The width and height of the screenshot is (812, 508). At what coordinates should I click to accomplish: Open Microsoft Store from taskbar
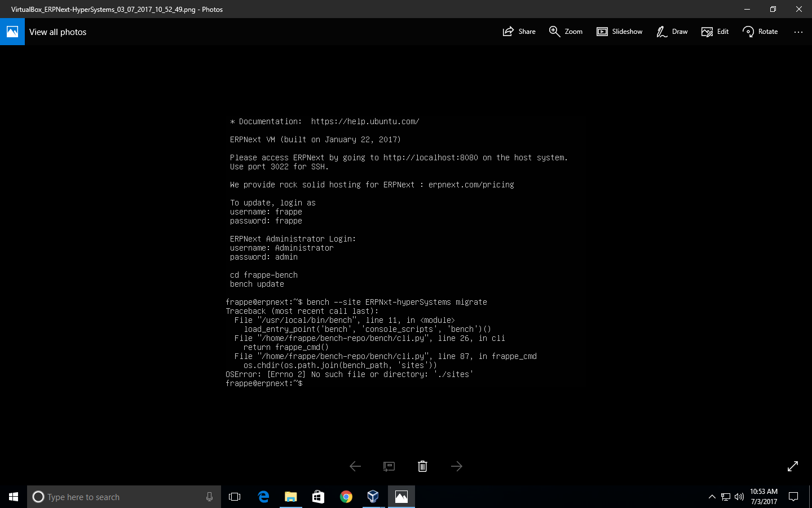319,497
